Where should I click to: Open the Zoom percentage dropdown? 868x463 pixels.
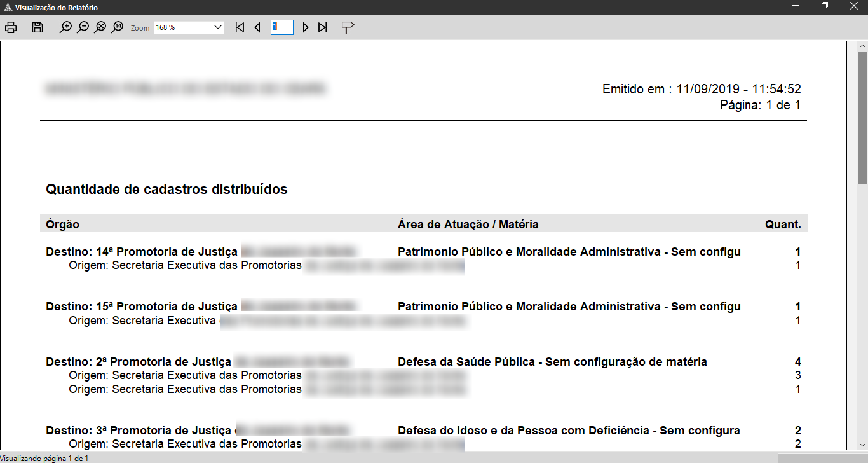point(217,27)
